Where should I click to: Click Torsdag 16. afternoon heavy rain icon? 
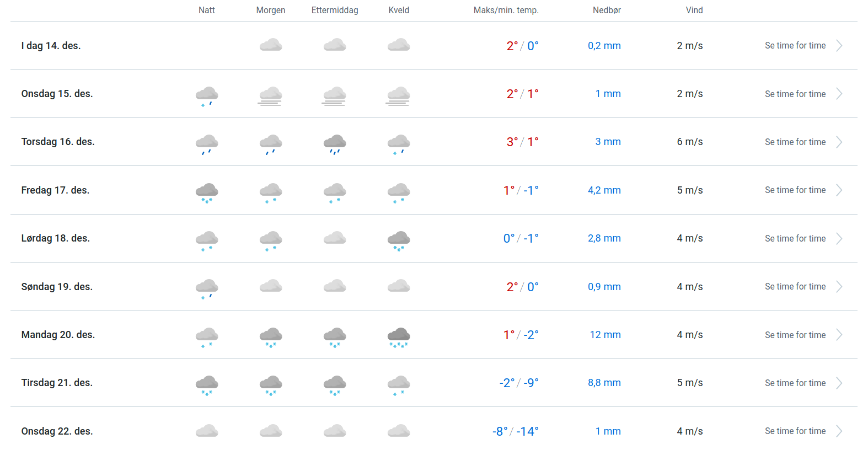[335, 143]
